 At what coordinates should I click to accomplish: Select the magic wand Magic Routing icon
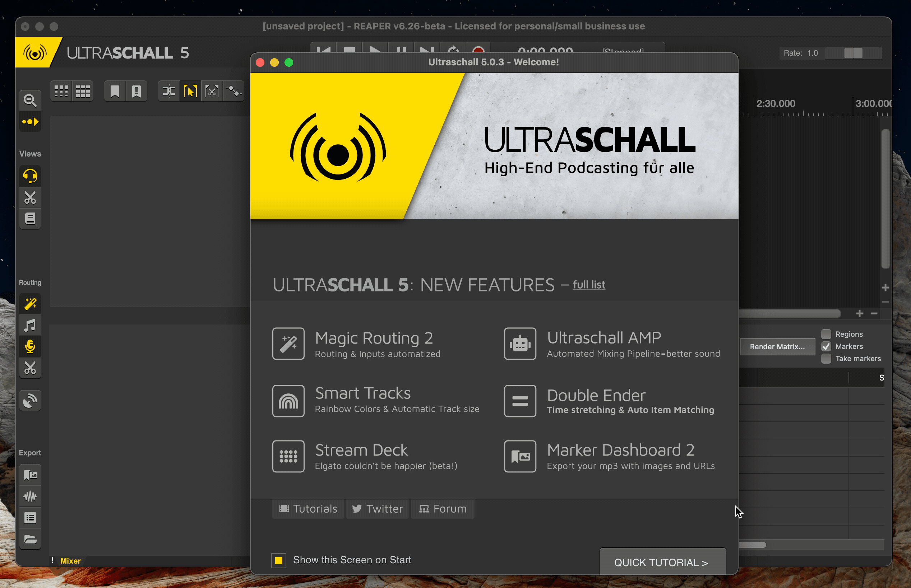point(30,303)
